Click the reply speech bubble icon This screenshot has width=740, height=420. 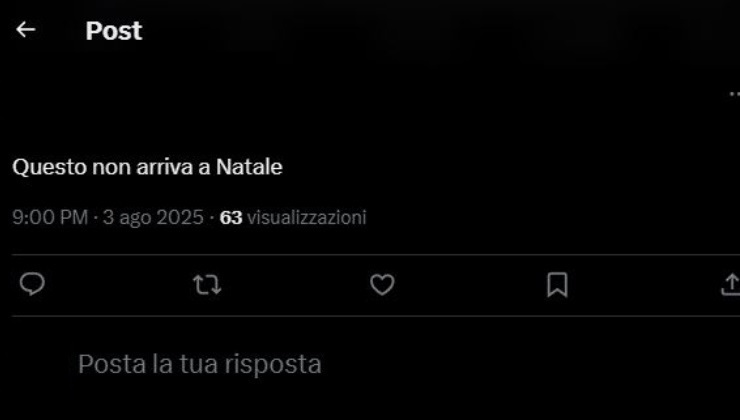pyautogui.click(x=32, y=285)
